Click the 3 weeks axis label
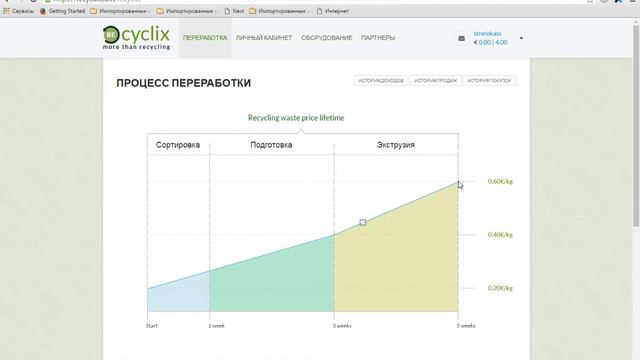640x360 pixels. coord(342,326)
